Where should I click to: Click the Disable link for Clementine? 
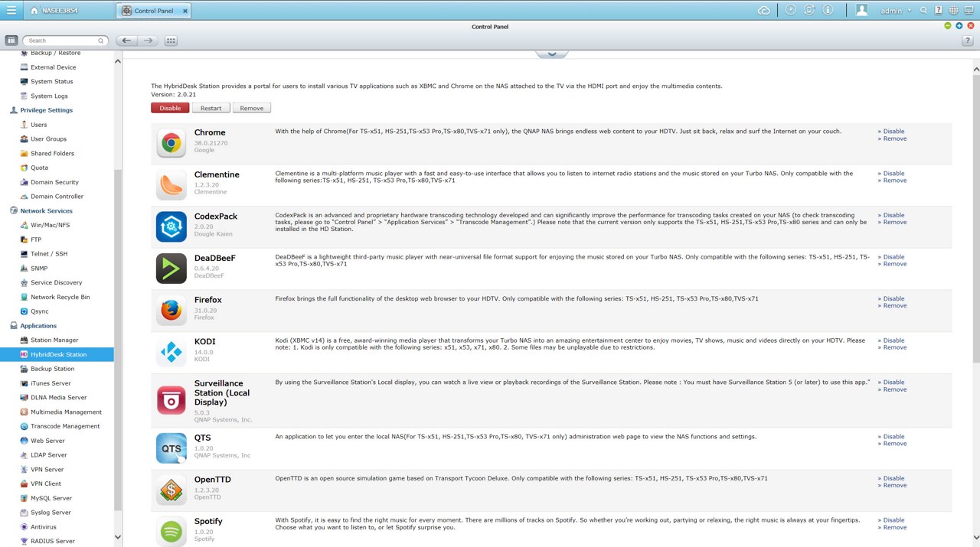(x=893, y=174)
